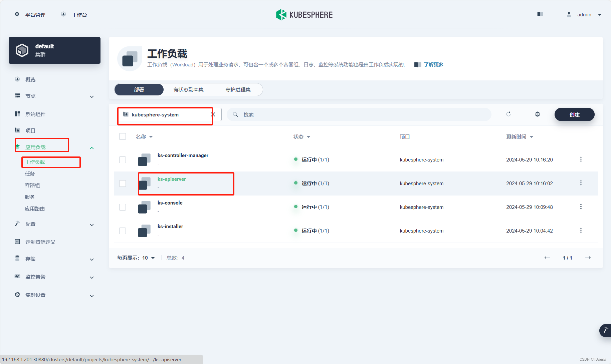611x364 pixels.
Task: Switch to the DaemonSets (守护进程集) tab
Action: 238,89
